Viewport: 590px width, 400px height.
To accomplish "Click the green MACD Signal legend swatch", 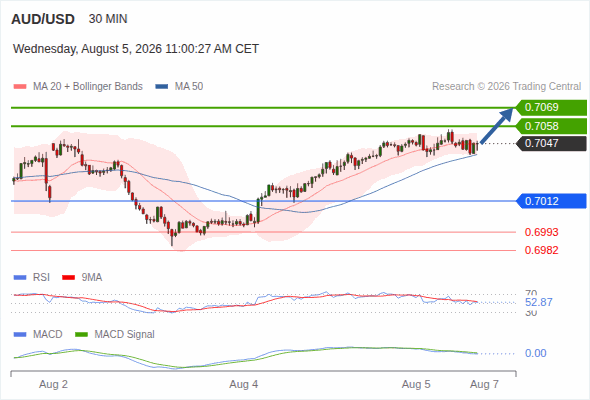I will pos(81,334).
